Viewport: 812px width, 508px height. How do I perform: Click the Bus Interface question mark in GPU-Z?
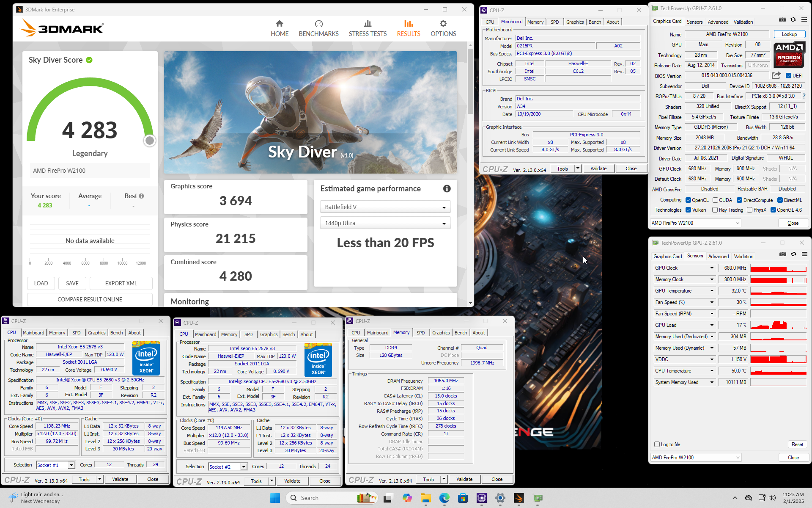[804, 96]
